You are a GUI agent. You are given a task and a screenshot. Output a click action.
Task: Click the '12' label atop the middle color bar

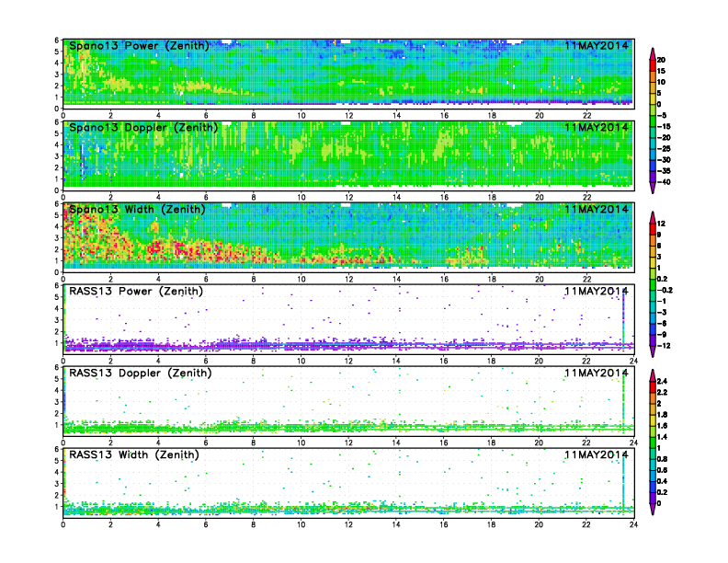tap(661, 224)
